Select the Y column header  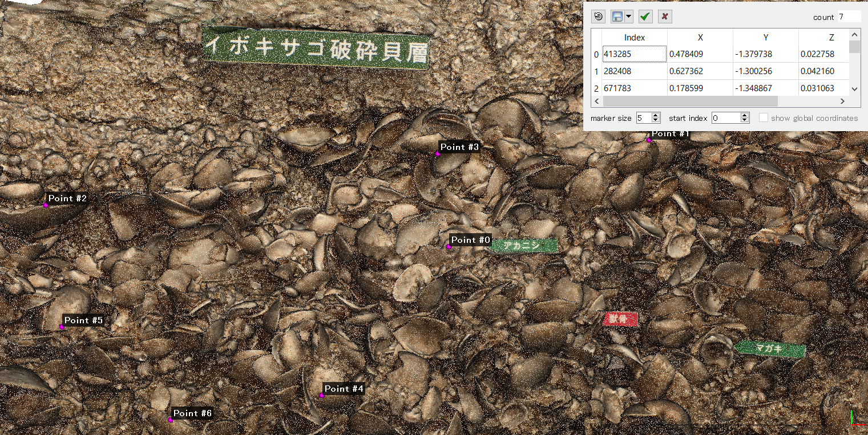point(765,37)
